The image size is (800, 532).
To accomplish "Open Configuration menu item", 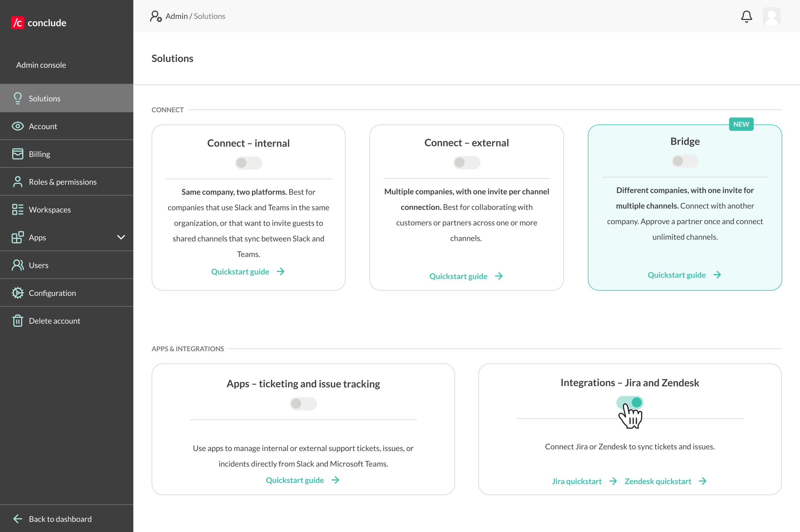I will click(x=67, y=293).
